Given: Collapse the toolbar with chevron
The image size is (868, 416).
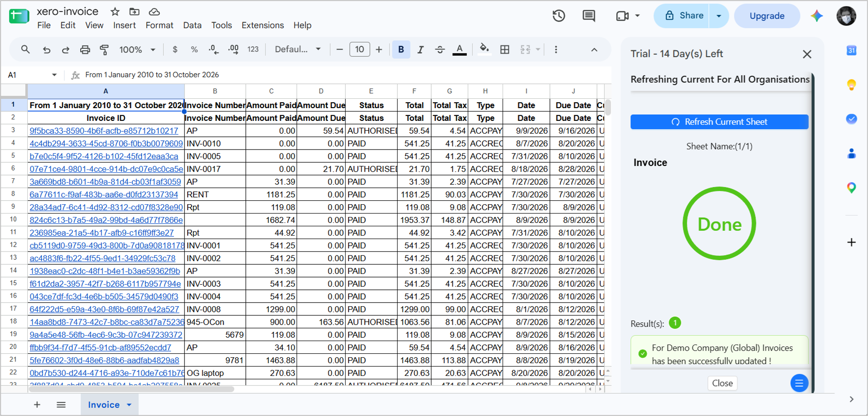Looking at the screenshot, I should [594, 49].
